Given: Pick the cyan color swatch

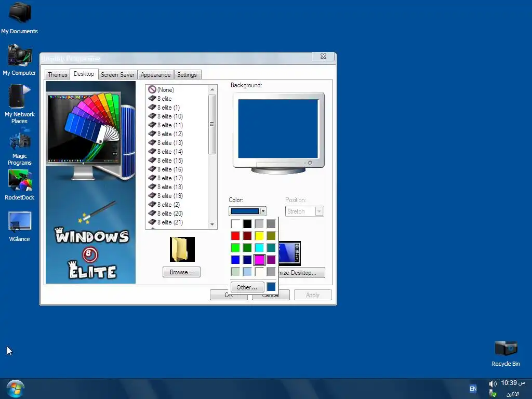Looking at the screenshot, I should click(x=259, y=248).
